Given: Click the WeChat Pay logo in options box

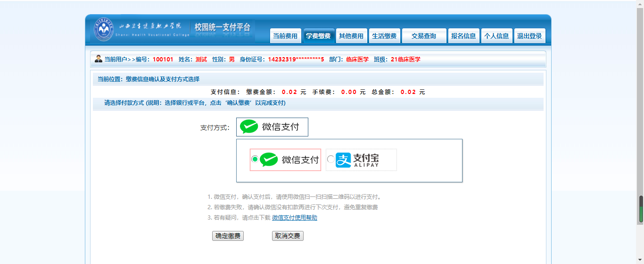Looking at the screenshot, I should tap(269, 160).
